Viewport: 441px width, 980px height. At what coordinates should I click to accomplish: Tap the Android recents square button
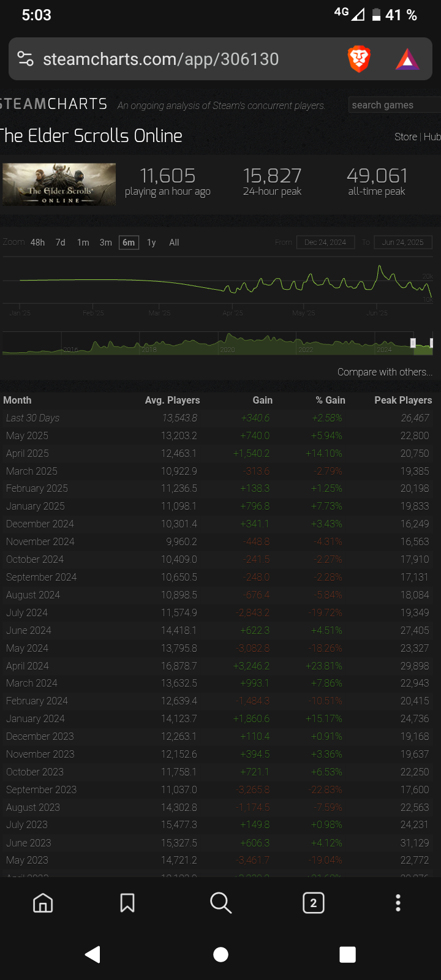(347, 954)
